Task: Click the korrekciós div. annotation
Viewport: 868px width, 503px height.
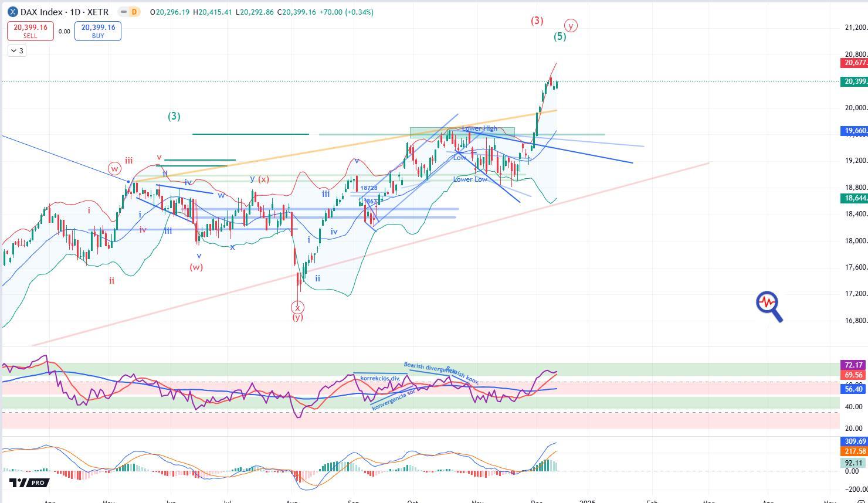Action: (380, 378)
